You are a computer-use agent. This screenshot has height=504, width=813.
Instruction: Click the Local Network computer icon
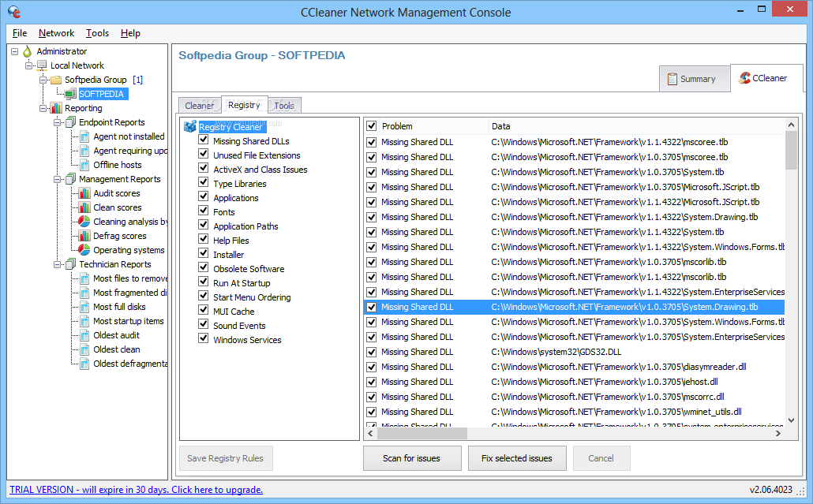coord(42,65)
